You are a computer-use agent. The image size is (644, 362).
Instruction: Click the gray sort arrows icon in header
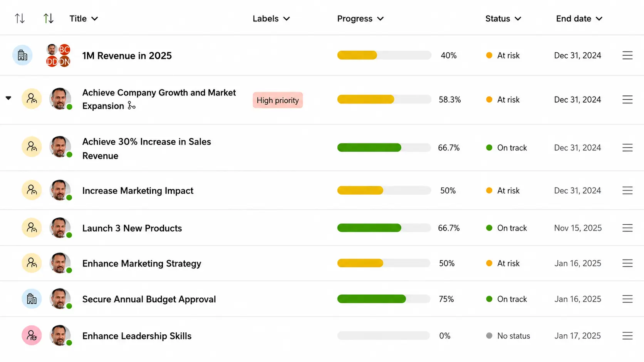pos(20,18)
